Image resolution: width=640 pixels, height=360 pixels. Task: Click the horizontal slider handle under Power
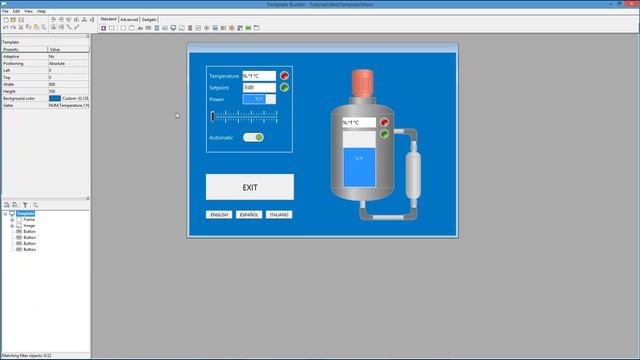213,117
